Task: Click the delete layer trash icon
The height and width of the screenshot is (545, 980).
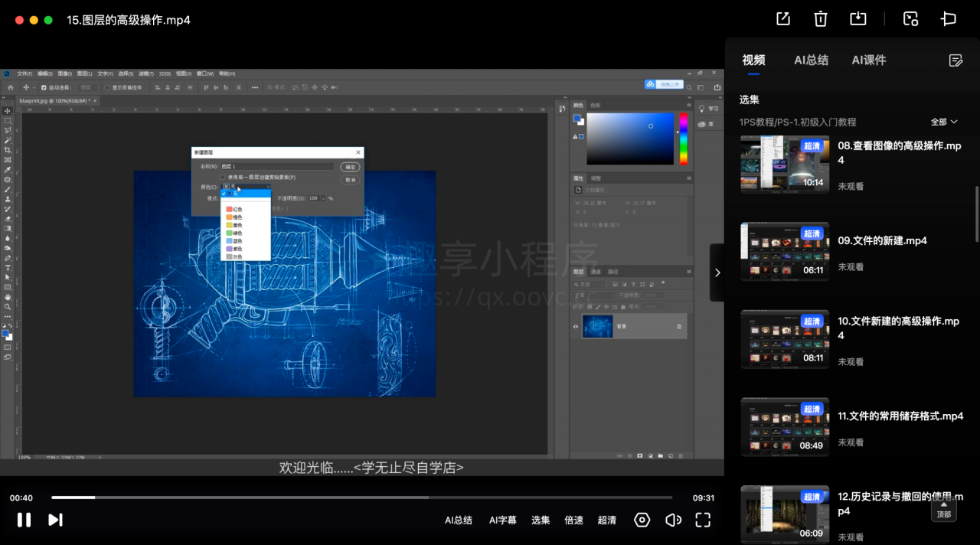Action: [x=681, y=455]
